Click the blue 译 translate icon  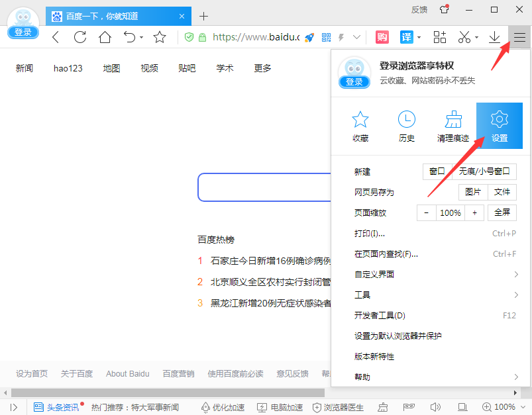tap(407, 37)
